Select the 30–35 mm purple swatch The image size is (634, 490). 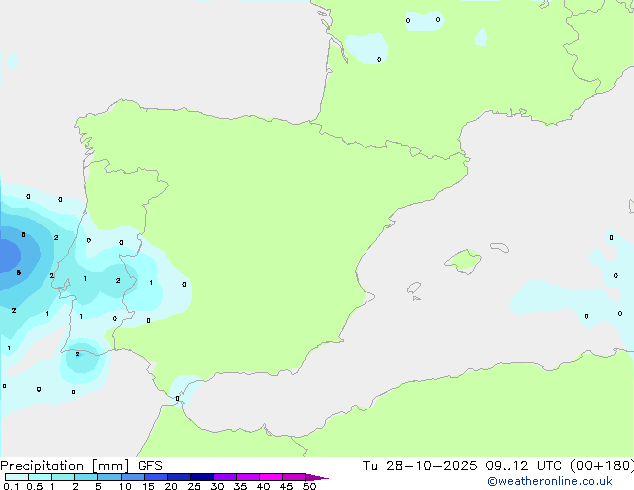(225, 477)
